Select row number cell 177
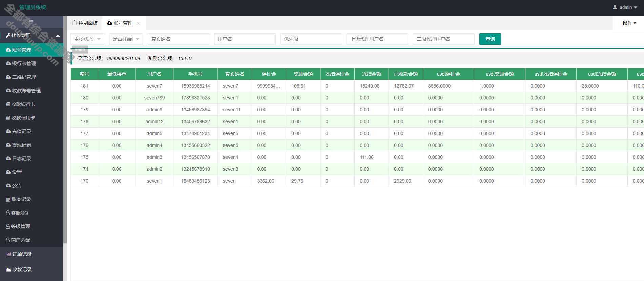 coord(84,133)
